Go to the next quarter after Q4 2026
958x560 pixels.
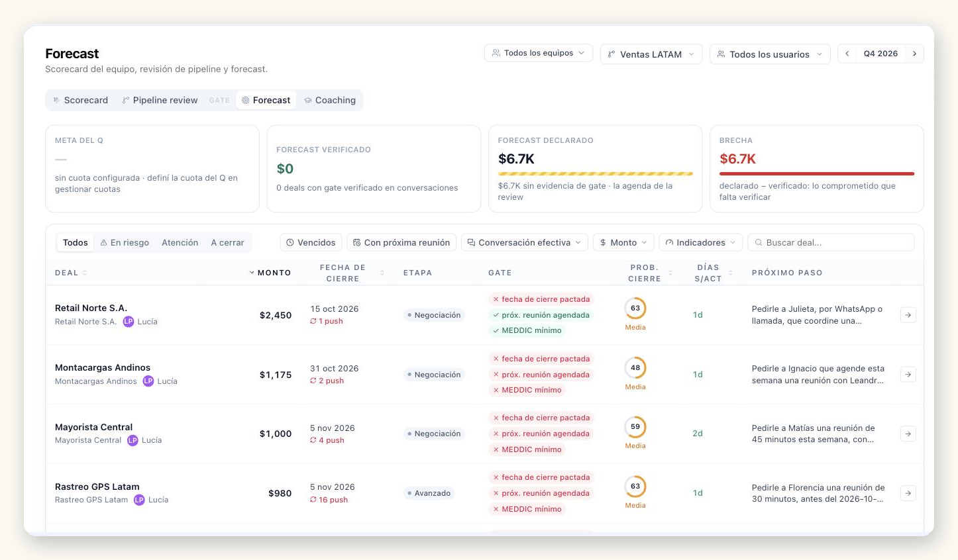tap(914, 54)
